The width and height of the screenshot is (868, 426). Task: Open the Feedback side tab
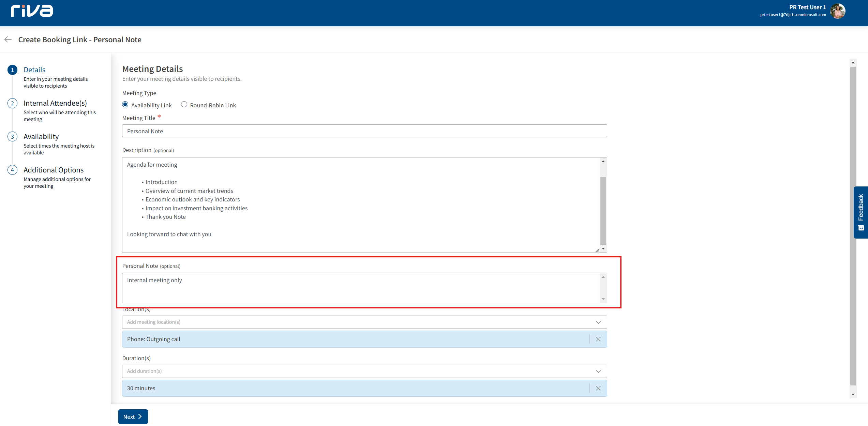(x=860, y=212)
